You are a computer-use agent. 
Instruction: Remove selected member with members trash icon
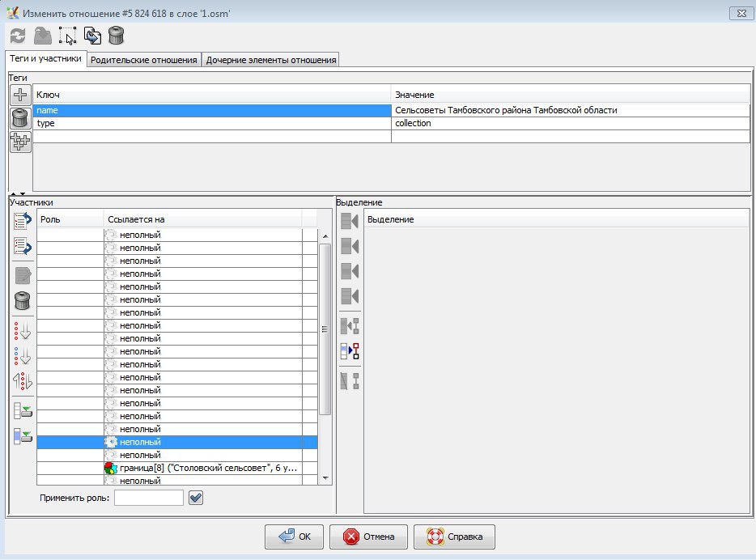[x=23, y=301]
